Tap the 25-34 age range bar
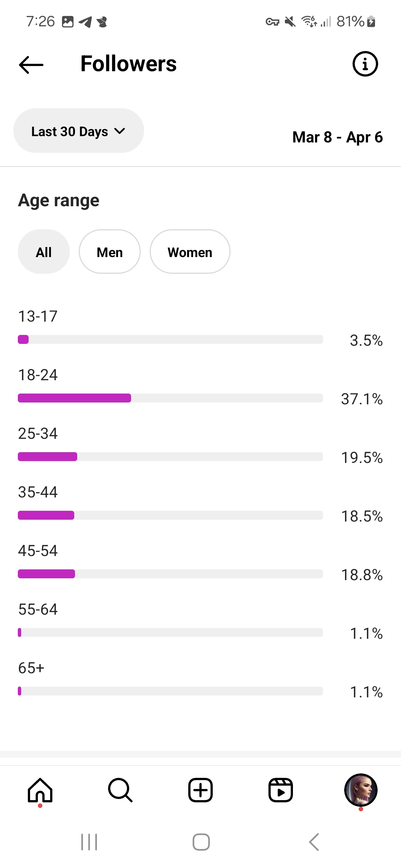Image resolution: width=401 pixels, height=868 pixels. pos(170,457)
